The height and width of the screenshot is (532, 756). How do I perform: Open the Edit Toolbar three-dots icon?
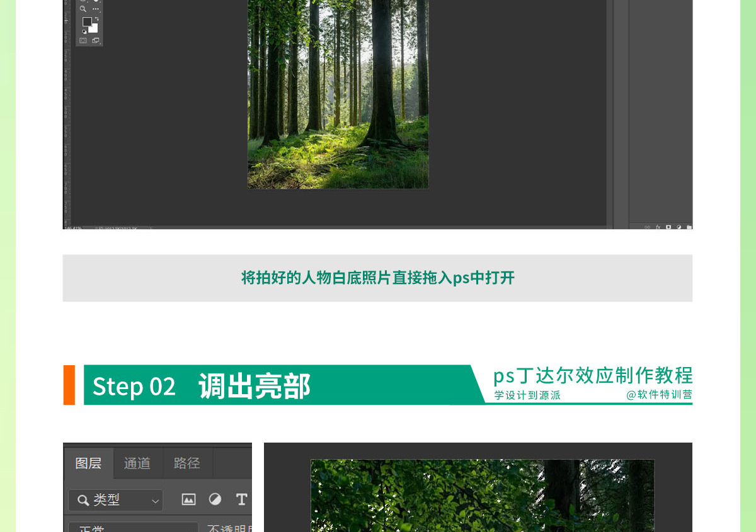(x=96, y=9)
